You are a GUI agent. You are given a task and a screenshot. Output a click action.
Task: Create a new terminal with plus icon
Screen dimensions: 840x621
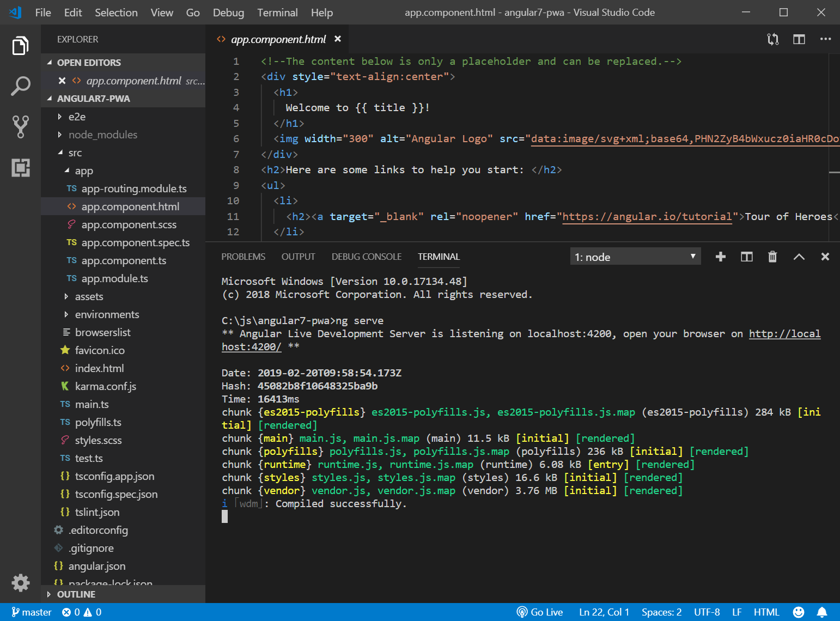pos(720,257)
